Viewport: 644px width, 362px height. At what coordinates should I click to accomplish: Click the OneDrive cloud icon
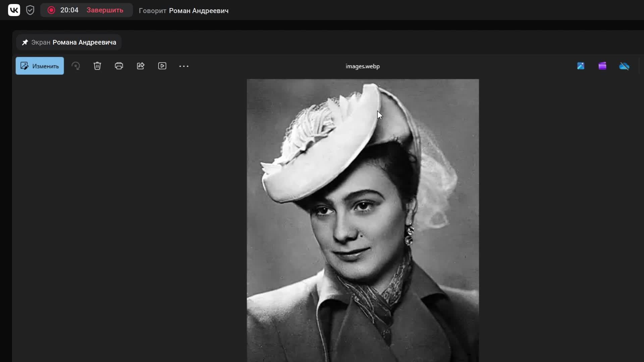pyautogui.click(x=624, y=66)
